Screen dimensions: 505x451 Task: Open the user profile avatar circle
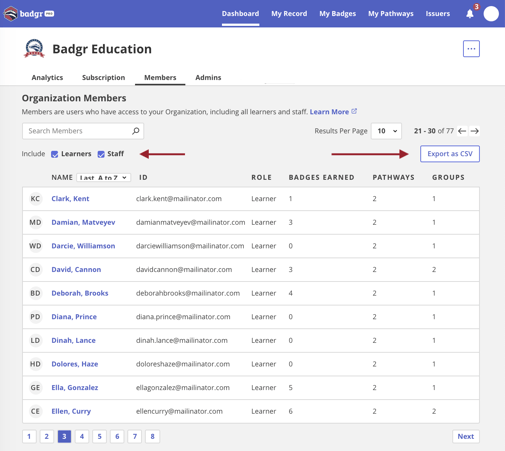point(491,14)
